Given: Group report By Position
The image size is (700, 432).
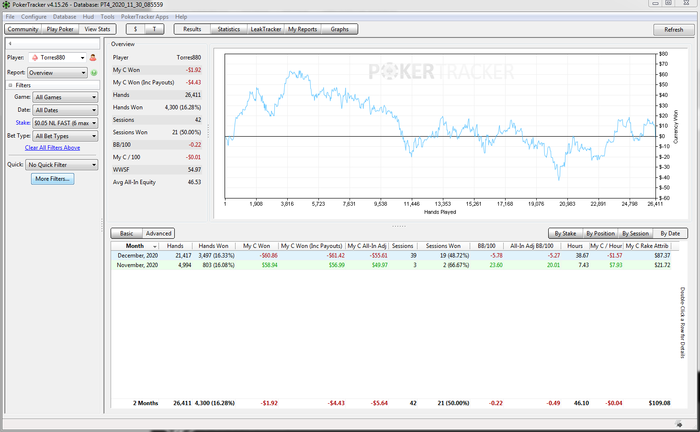Looking at the screenshot, I should pyautogui.click(x=600, y=233).
